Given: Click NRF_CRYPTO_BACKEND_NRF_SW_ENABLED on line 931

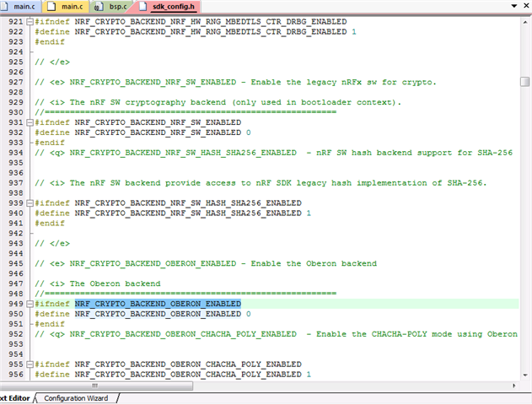Looking at the screenshot, I should (x=158, y=122).
